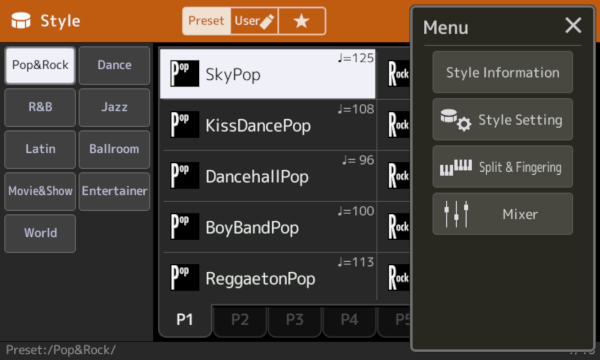The image size is (600, 360).
Task: Open Style Setting label in Menu
Action: [520, 120]
